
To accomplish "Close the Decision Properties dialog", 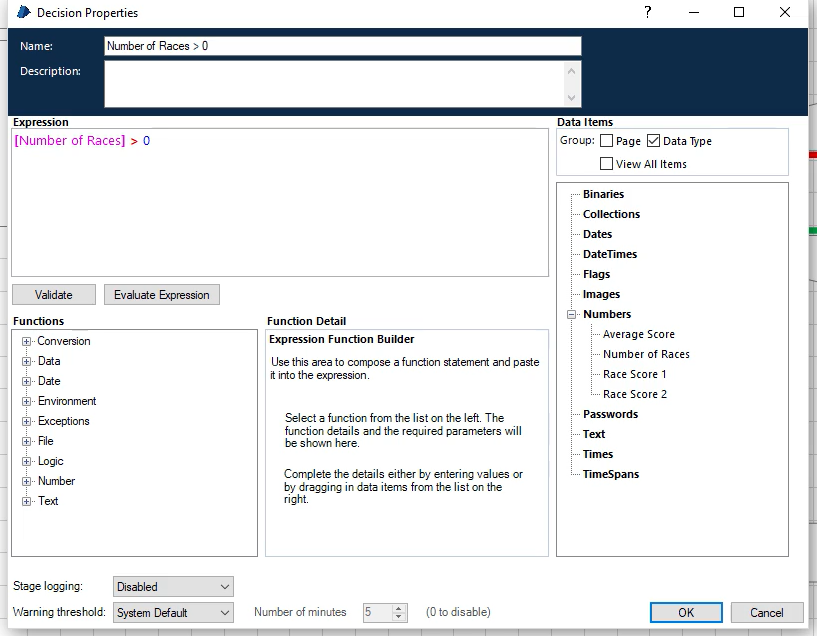I will tap(785, 12).
